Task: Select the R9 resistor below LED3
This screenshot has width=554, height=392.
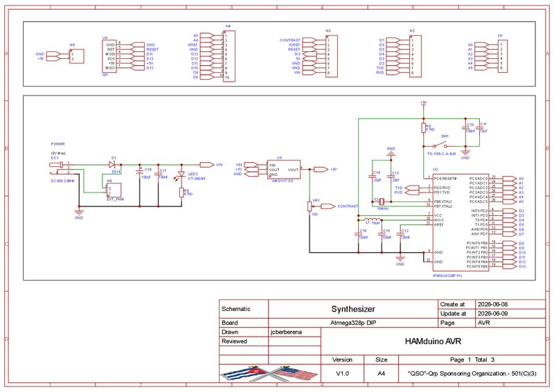Action: click(181, 193)
